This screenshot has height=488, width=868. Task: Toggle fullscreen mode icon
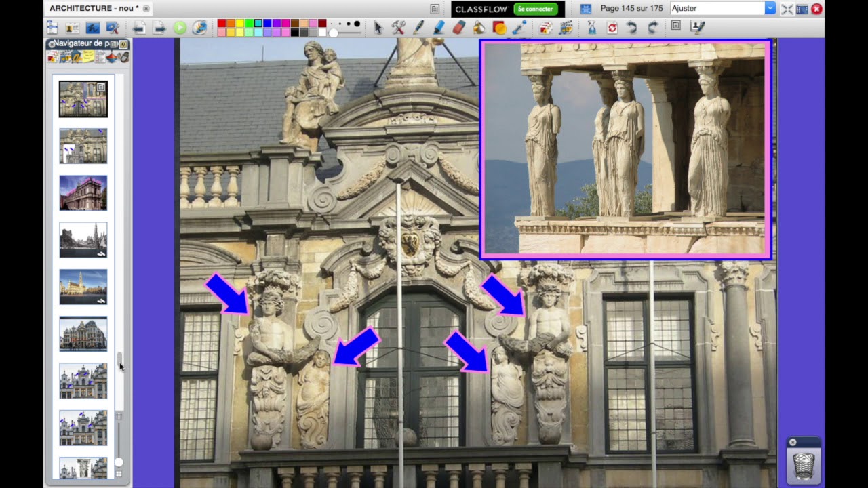(x=787, y=9)
